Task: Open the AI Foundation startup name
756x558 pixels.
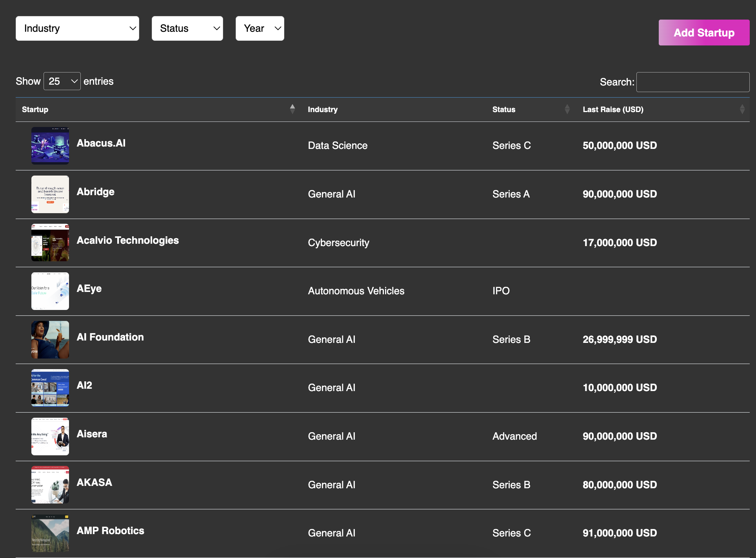Action: point(110,337)
